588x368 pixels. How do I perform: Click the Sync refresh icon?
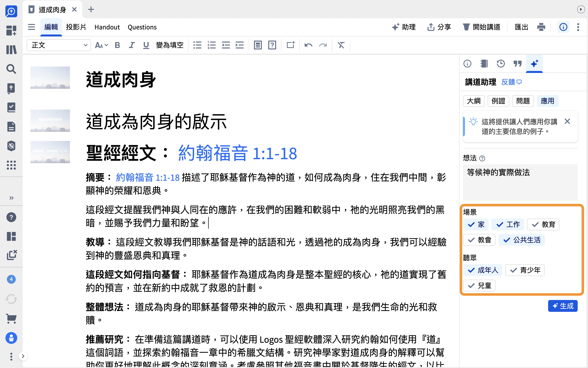pos(11,299)
